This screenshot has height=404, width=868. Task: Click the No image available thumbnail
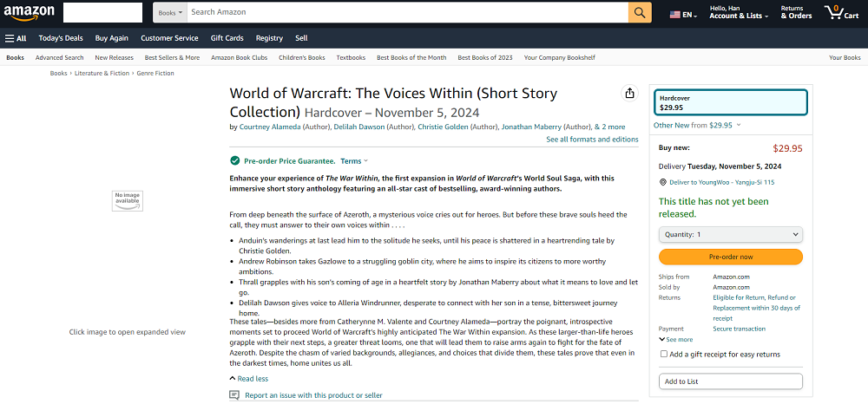tap(128, 200)
